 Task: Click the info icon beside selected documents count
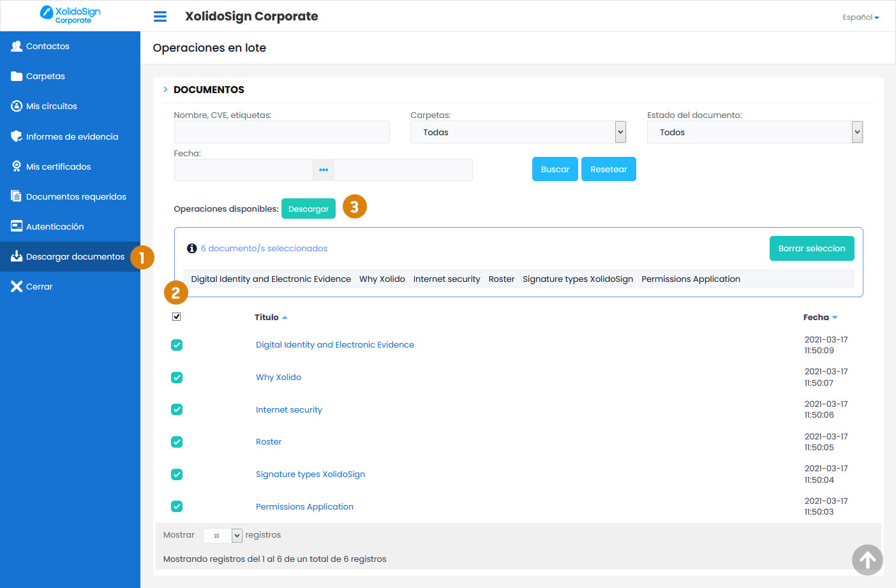(191, 249)
